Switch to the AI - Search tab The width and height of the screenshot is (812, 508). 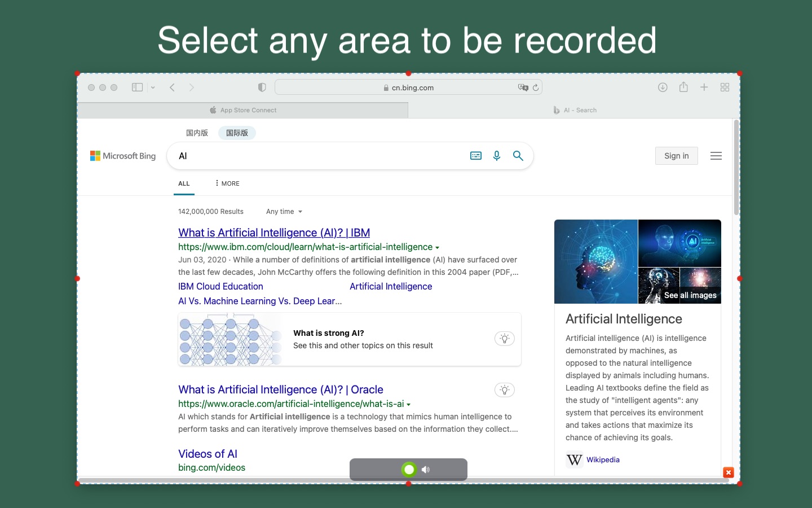tap(575, 110)
